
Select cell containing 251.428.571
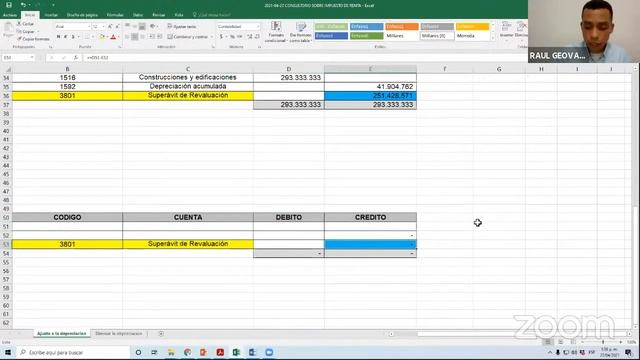370,96
